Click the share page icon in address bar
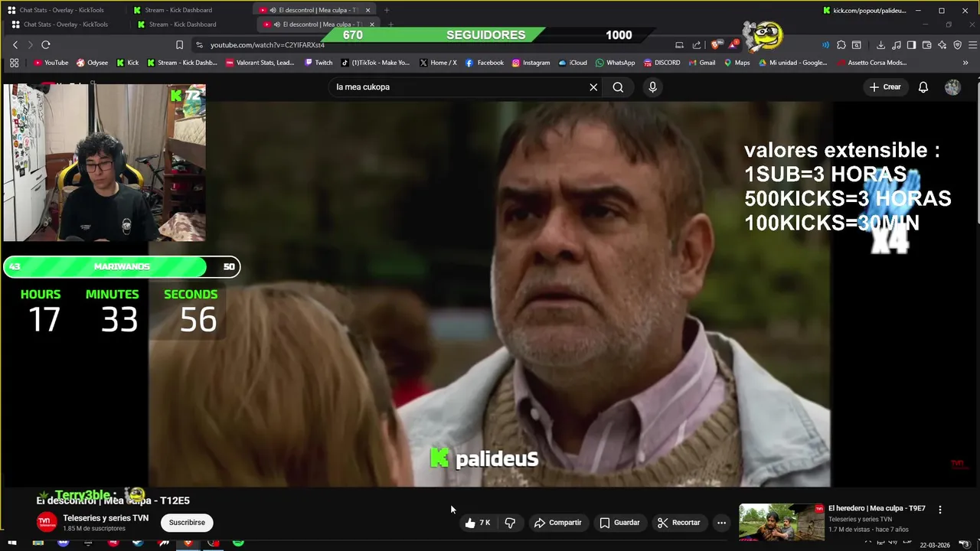980x551 pixels. [x=697, y=45]
